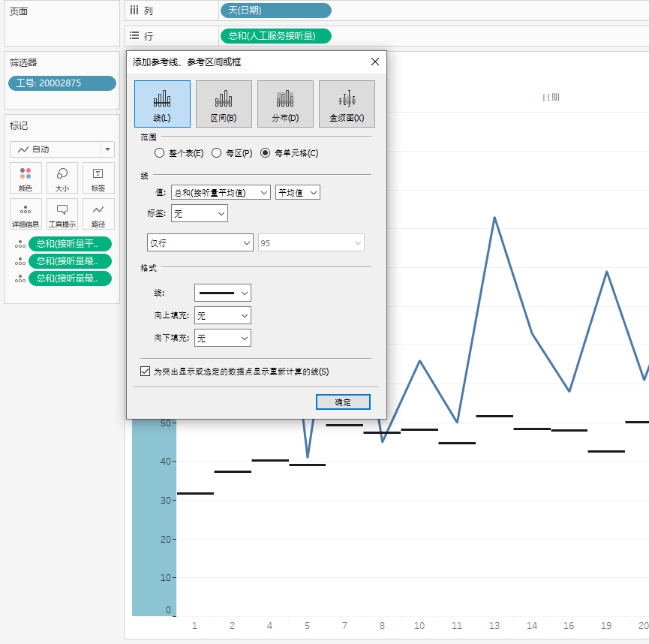Open the 详细信息 detail mark card

pyautogui.click(x=26, y=214)
